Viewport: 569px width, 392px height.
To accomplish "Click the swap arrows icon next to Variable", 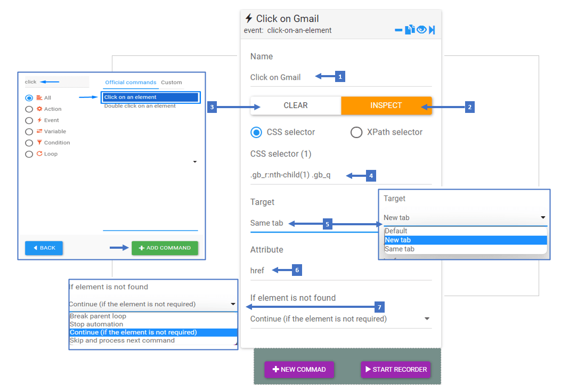I will [39, 131].
